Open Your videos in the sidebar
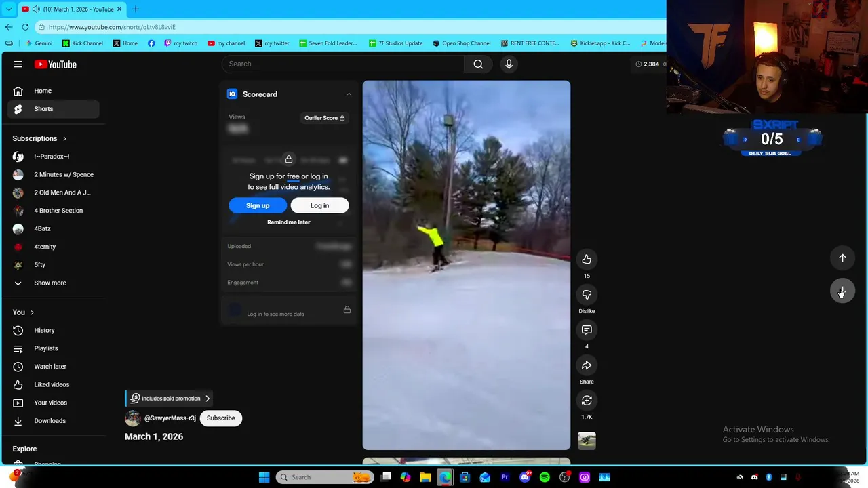 click(53, 403)
